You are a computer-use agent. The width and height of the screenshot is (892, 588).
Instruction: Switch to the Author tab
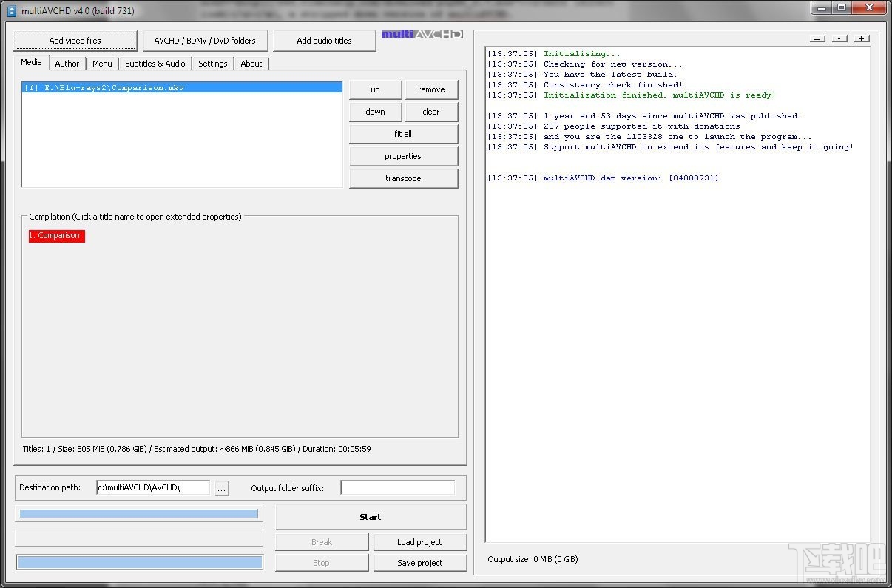[x=67, y=64]
